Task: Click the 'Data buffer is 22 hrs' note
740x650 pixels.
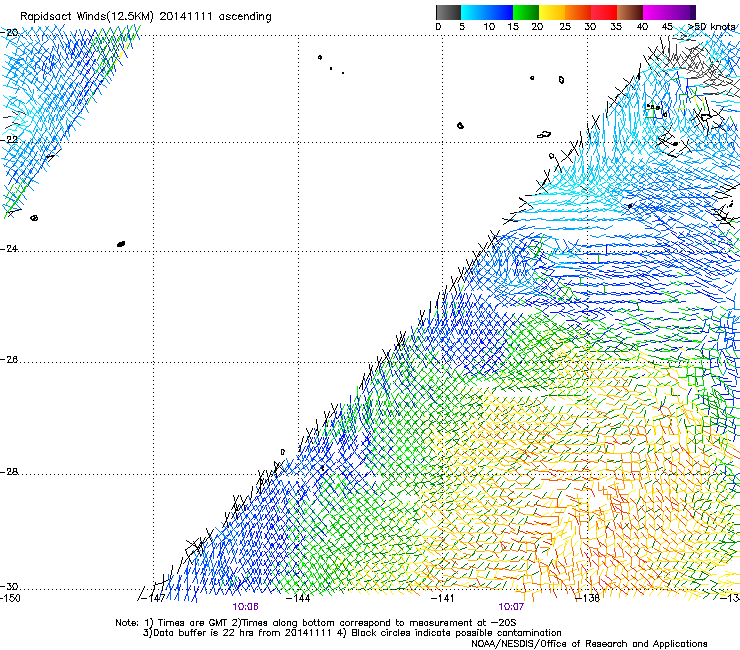Action: tap(198, 633)
